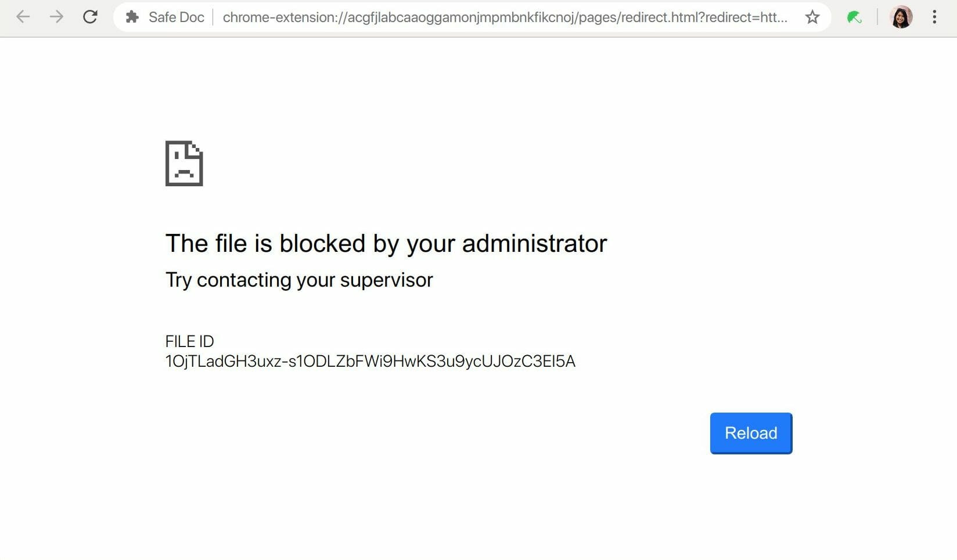Open the user profile avatar
Viewport: 957px width, 560px height.
[x=901, y=17]
